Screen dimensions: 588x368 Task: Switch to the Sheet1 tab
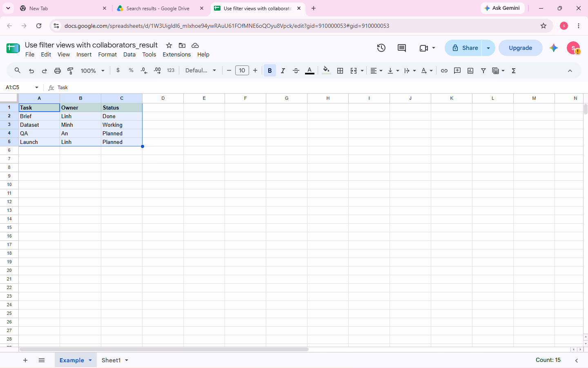[x=111, y=360]
